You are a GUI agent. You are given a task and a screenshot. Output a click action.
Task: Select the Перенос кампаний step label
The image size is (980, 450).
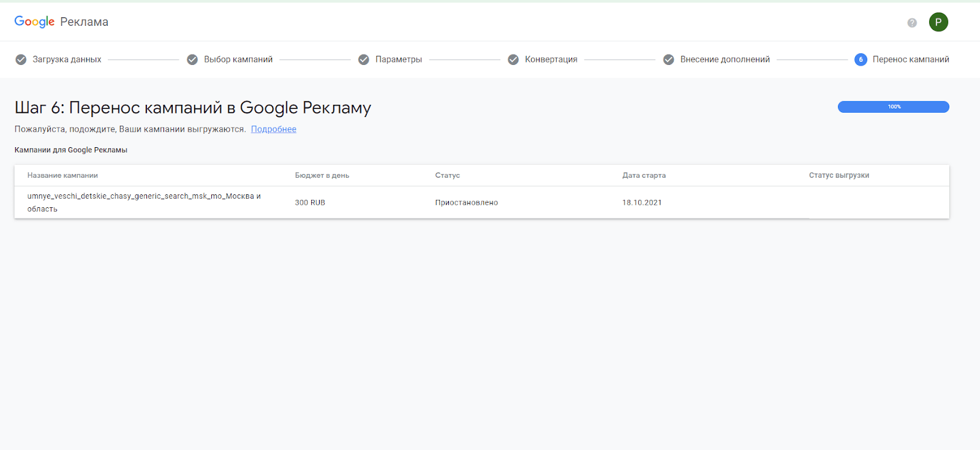911,59
